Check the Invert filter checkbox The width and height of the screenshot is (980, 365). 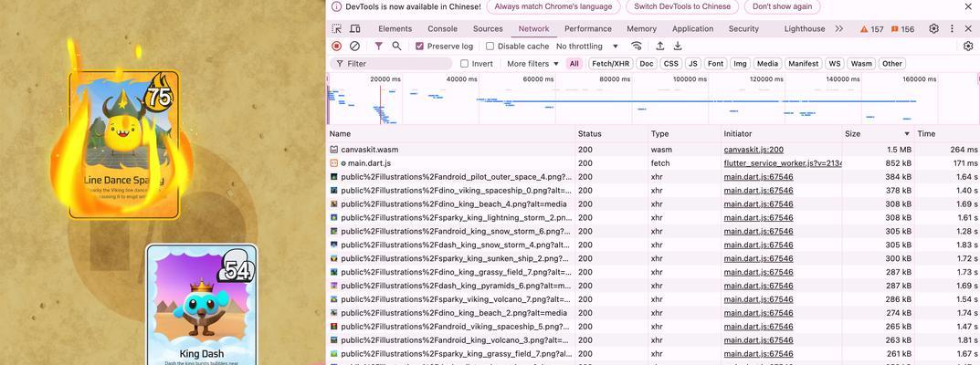tap(464, 64)
